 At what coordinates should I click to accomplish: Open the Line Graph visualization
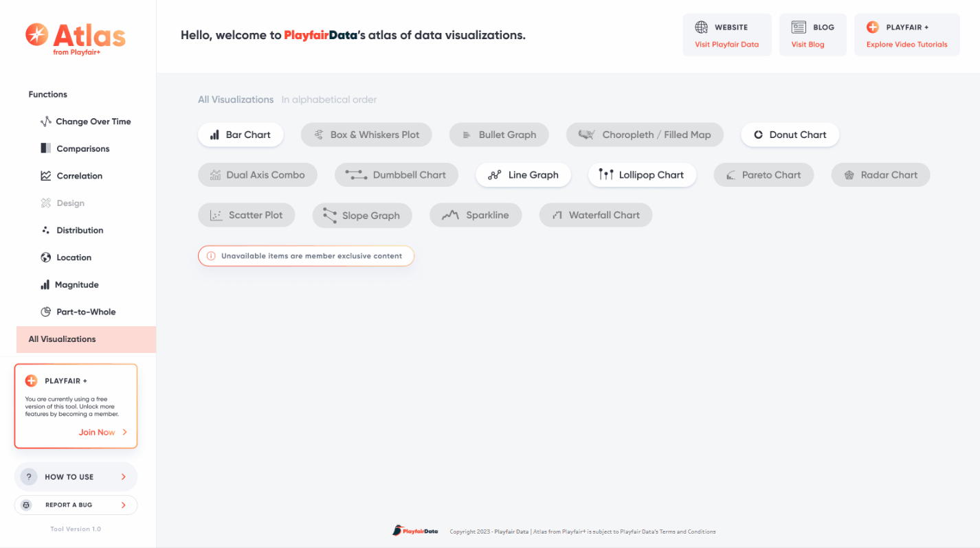click(523, 175)
